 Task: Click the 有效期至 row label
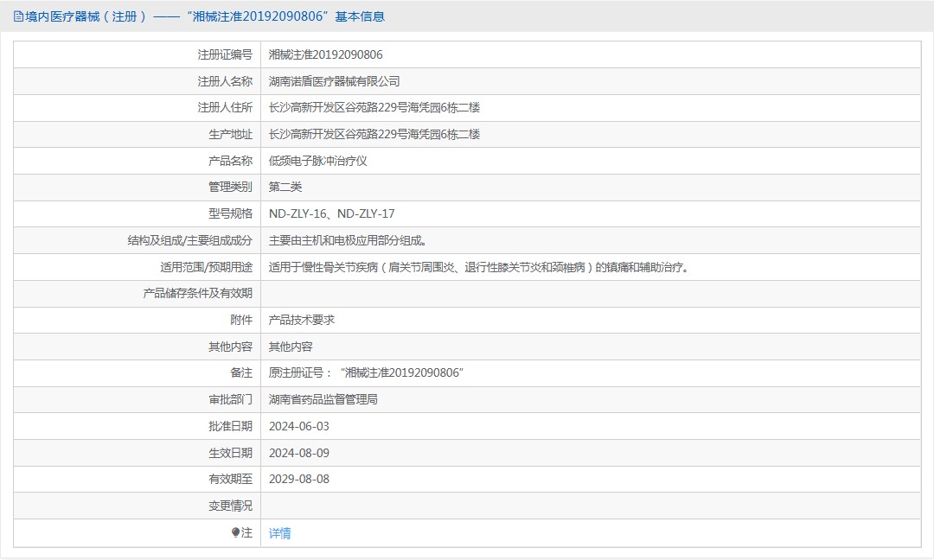231,479
